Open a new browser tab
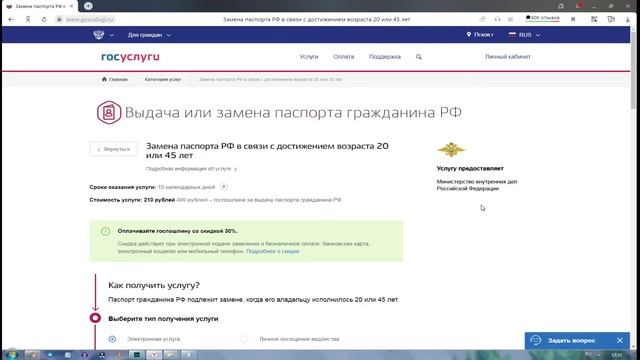Viewport: 640px width, 360px height. pos(88,6)
